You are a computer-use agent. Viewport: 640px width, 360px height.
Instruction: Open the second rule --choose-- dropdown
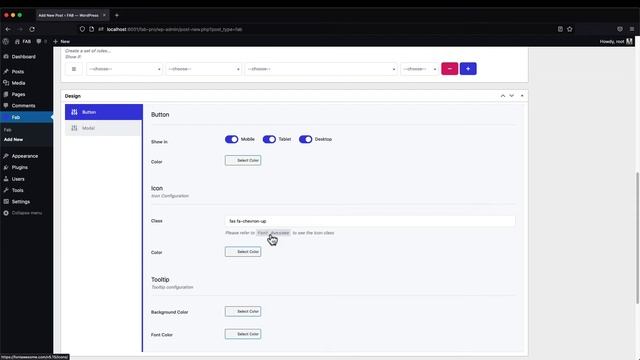[204, 69]
